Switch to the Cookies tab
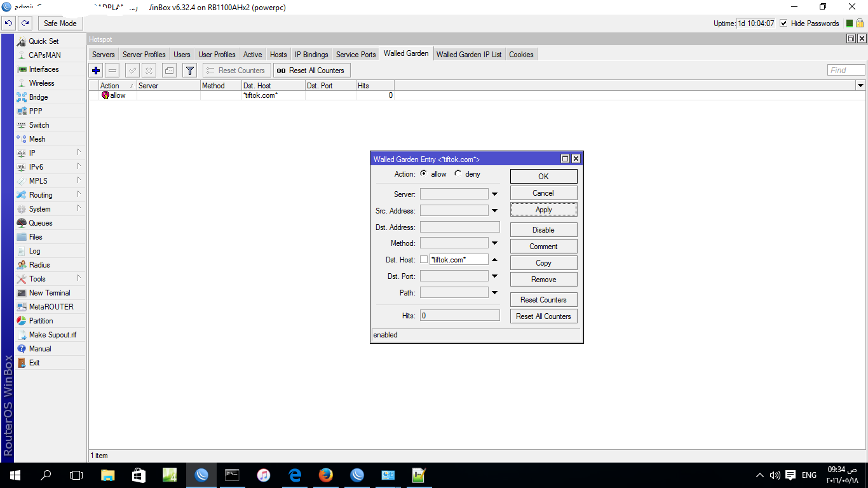Image resolution: width=868 pixels, height=488 pixels. point(521,55)
